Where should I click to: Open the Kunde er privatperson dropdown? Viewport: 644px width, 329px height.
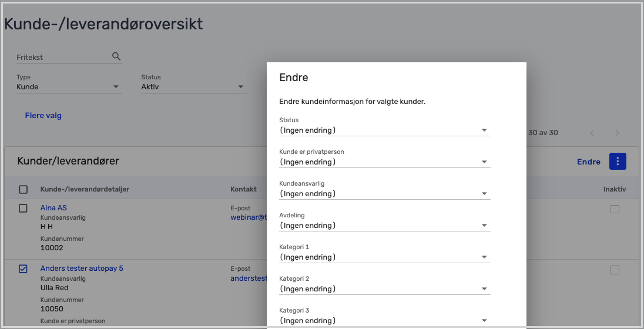[384, 162]
